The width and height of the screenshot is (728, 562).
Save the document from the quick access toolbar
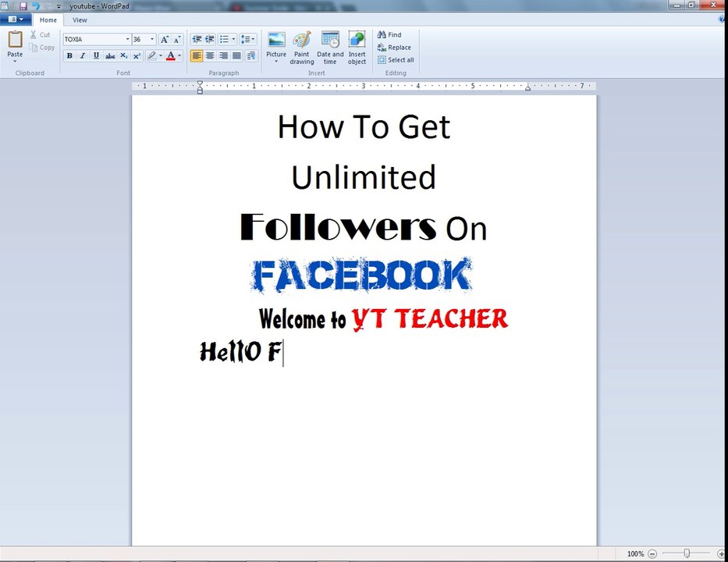tap(23, 6)
